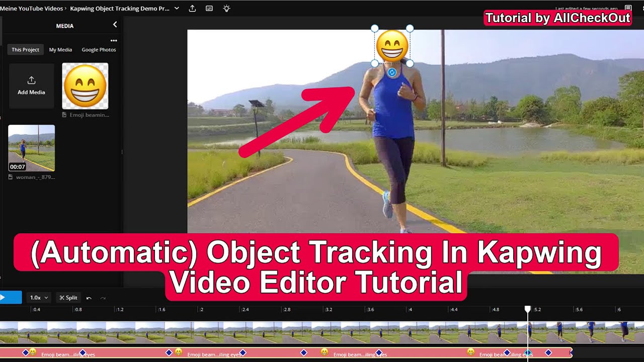Collapse the MEDIA panel with the arrow
Screen dimensions: 644x362
(115, 25)
